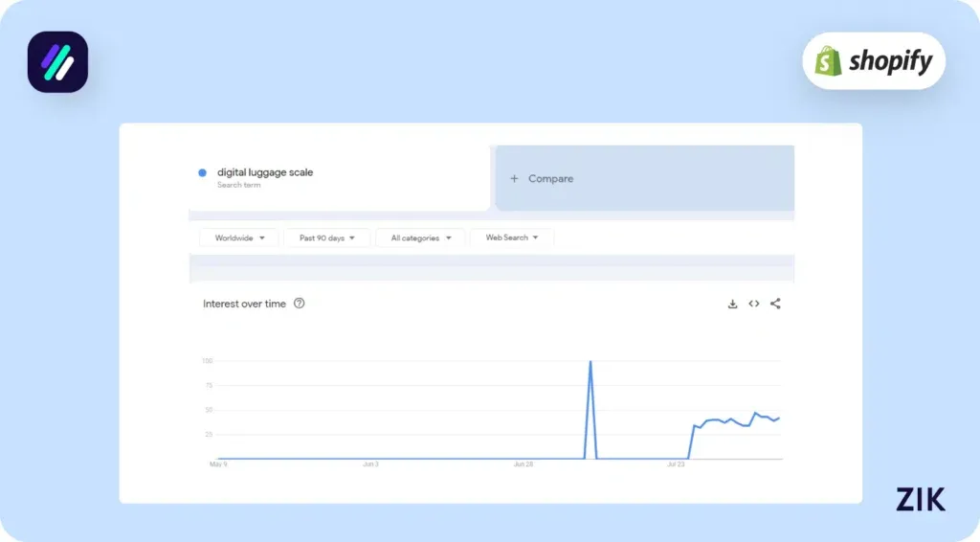The image size is (980, 542).
Task: Click the ZIK logo in the corner
Action: coord(920,499)
